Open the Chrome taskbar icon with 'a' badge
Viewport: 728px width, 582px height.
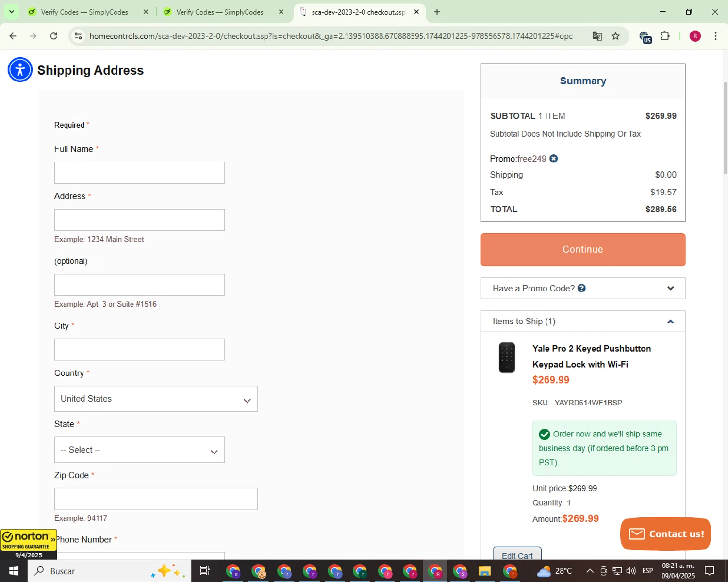click(233, 571)
